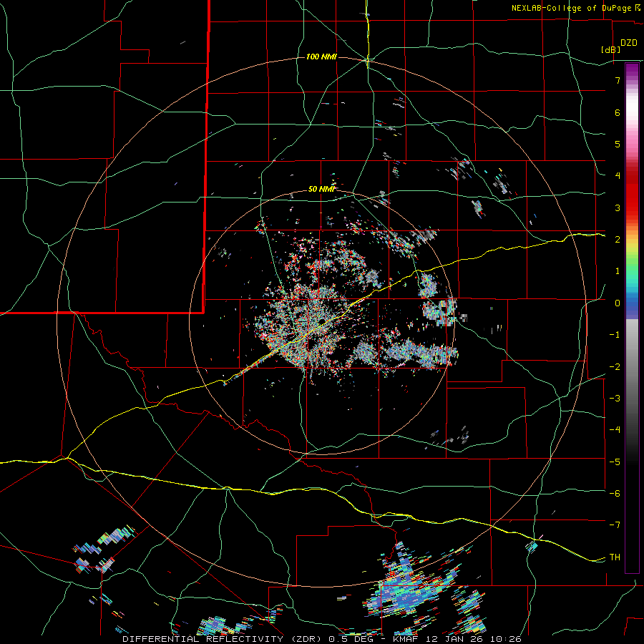Click the TH threshold label on the scale
644x644 pixels.
point(615,557)
